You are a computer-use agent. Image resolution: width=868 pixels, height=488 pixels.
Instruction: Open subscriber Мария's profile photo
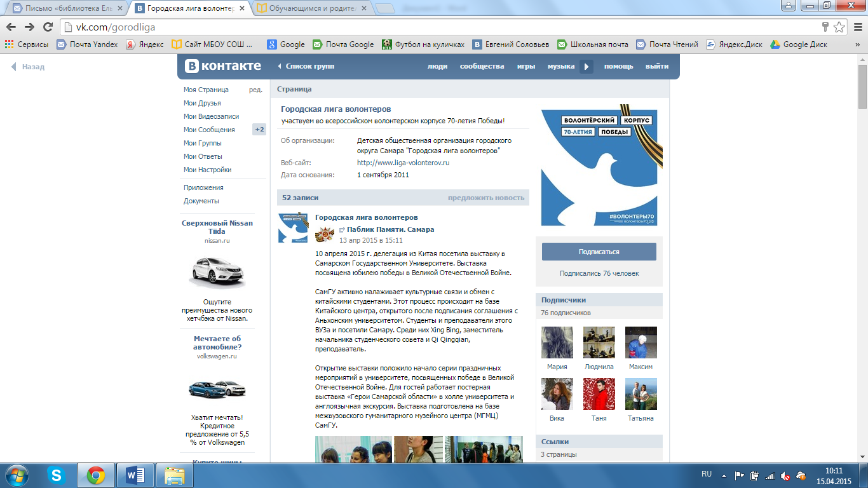tap(557, 342)
